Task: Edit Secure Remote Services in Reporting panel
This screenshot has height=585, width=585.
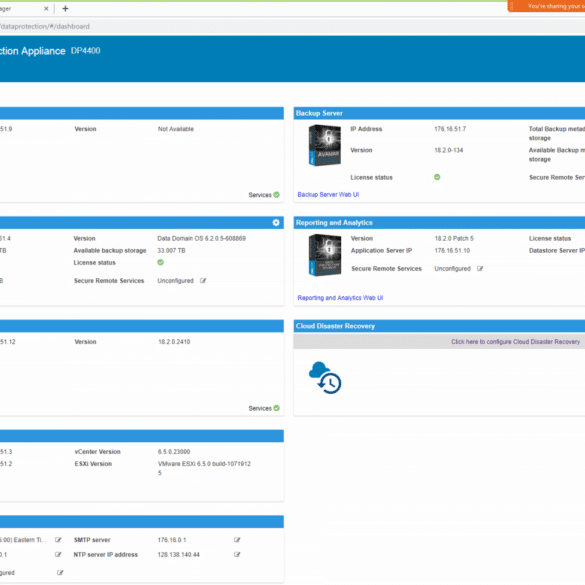Action: click(480, 269)
